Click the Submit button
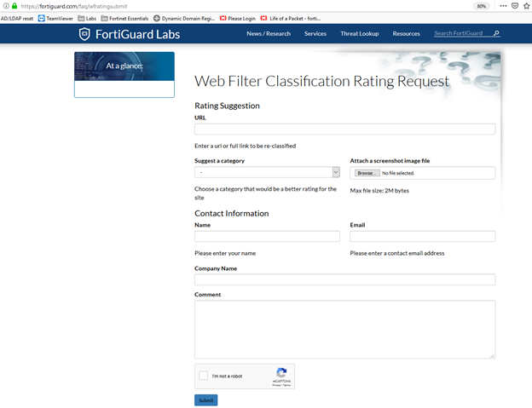 click(206, 400)
